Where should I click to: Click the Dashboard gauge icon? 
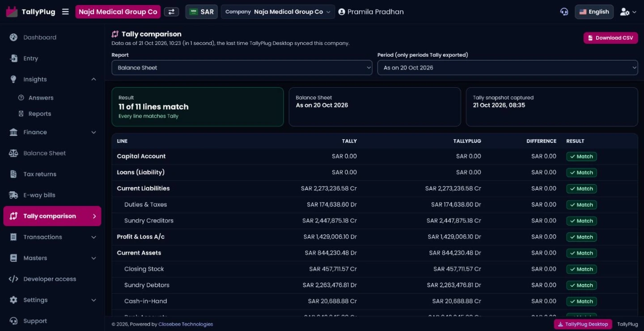point(13,37)
